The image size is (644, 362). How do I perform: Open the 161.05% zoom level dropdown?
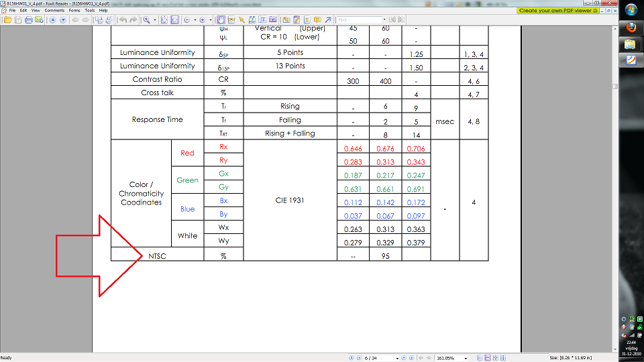coord(466,358)
